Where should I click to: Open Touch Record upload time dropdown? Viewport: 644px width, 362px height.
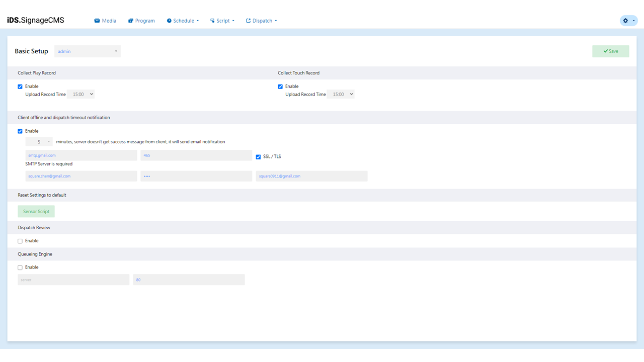tap(341, 94)
